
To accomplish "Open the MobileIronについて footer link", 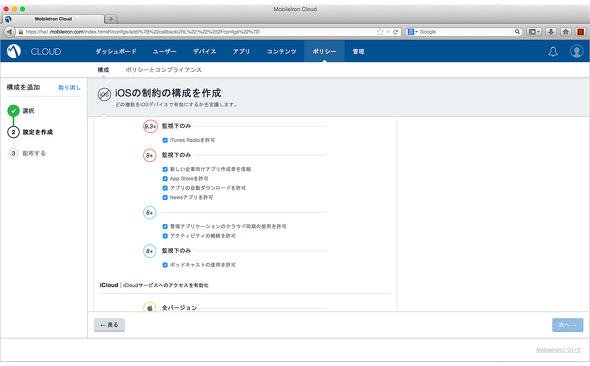I will [x=558, y=350].
